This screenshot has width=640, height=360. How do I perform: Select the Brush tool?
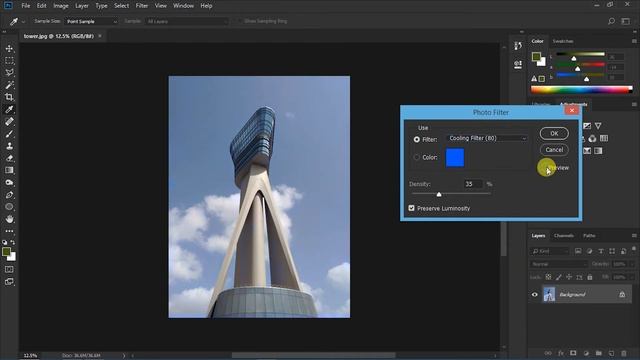click(x=9, y=134)
